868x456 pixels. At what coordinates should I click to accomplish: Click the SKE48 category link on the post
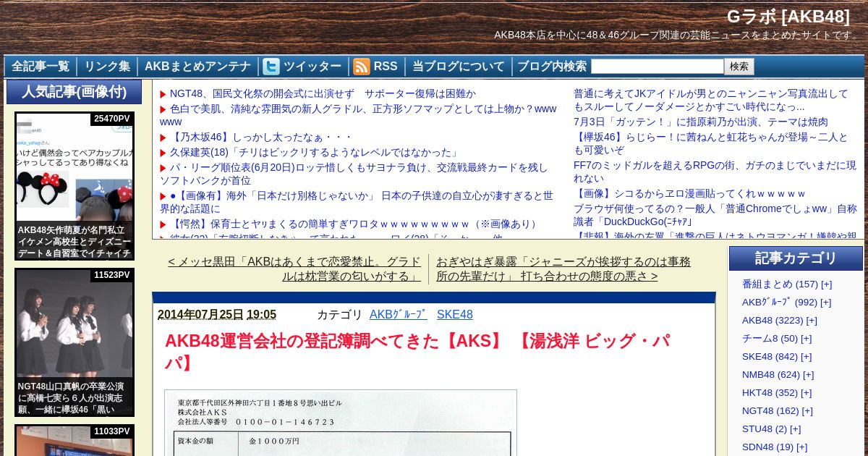point(455,314)
